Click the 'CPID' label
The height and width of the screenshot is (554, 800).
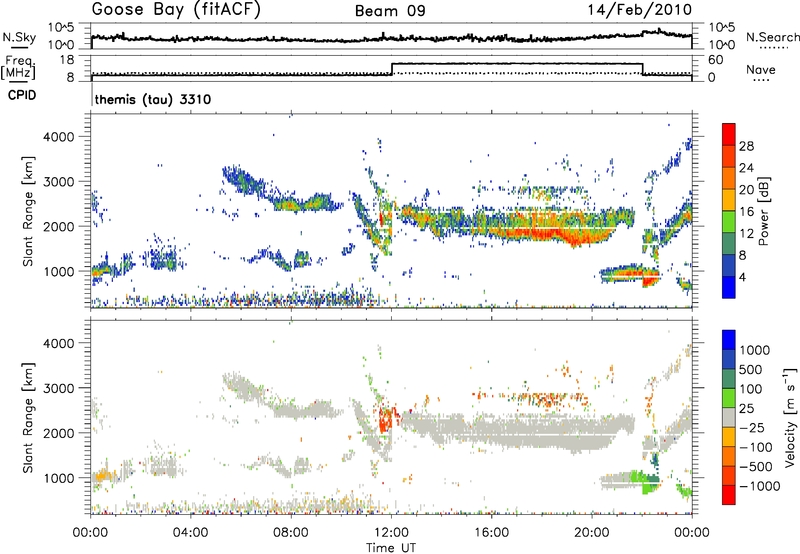[x=22, y=95]
